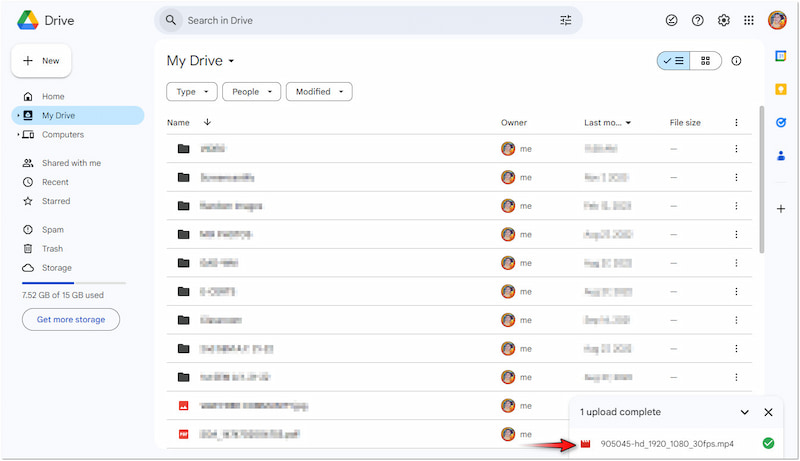Open the Google apps grid
The width and height of the screenshot is (800, 461).
point(749,20)
